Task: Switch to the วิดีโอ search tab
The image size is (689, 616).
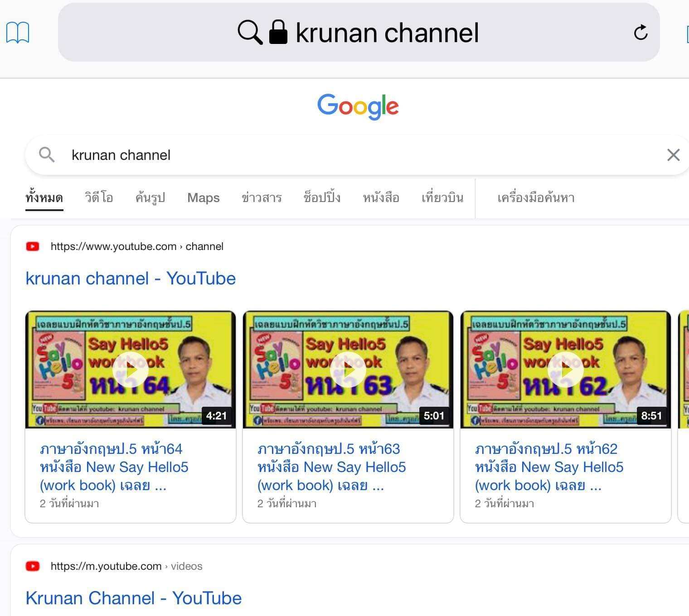Action: click(x=99, y=198)
